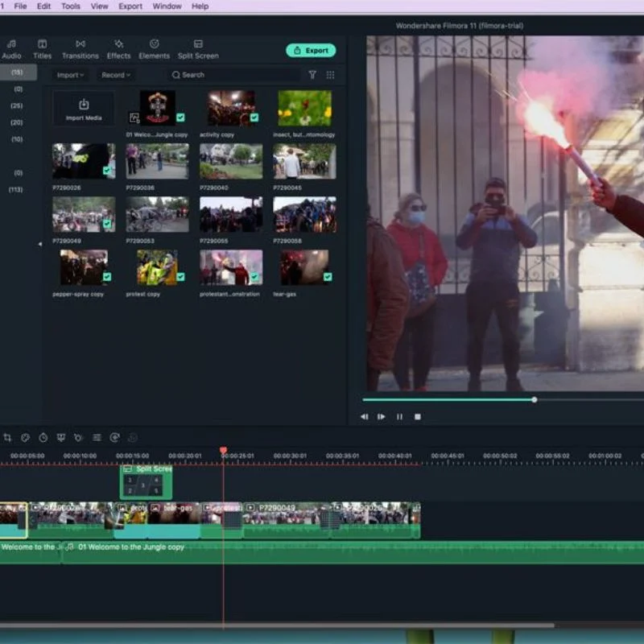Click the green Export button

coord(311,51)
